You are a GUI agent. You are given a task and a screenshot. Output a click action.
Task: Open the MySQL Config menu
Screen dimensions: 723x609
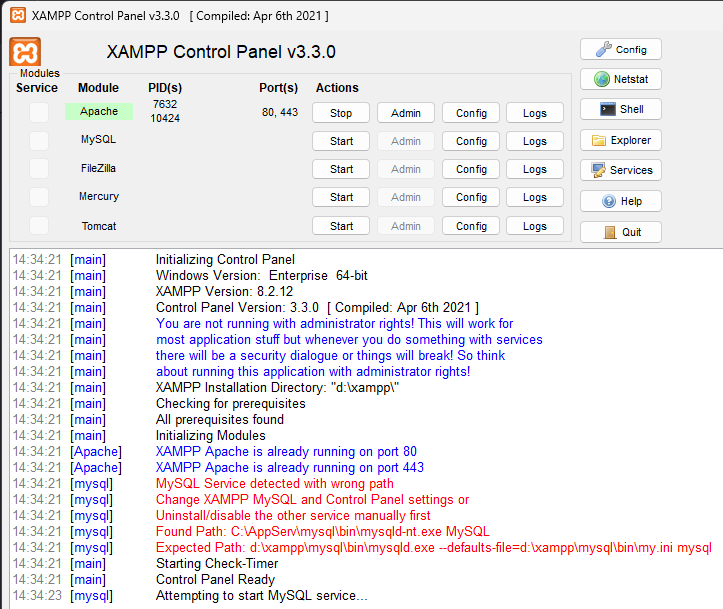coord(471,141)
